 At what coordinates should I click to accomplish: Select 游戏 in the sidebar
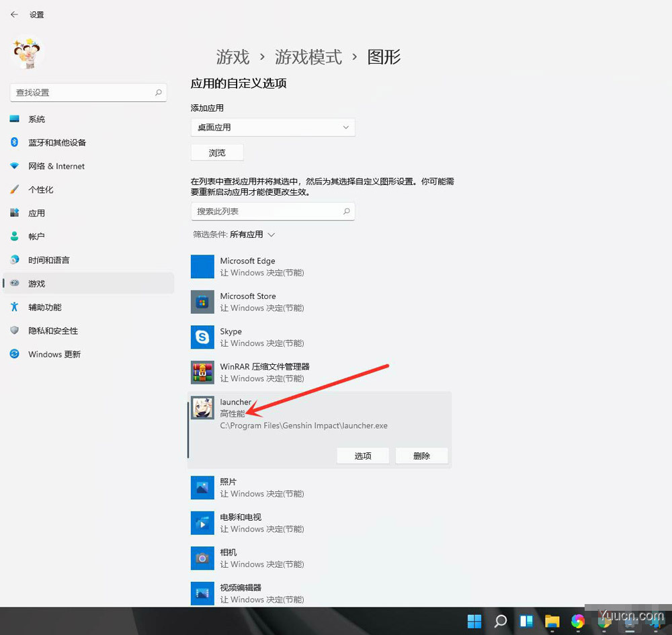[x=88, y=283]
